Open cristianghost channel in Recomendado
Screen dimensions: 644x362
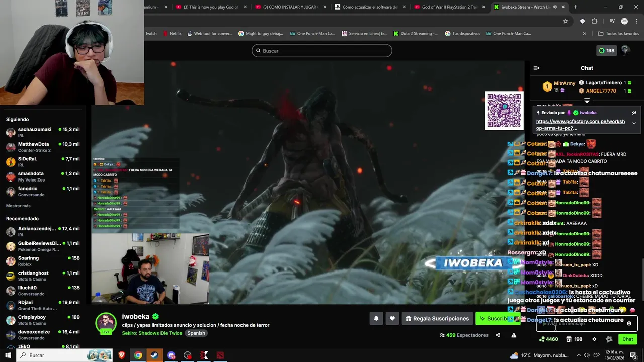[43, 276]
